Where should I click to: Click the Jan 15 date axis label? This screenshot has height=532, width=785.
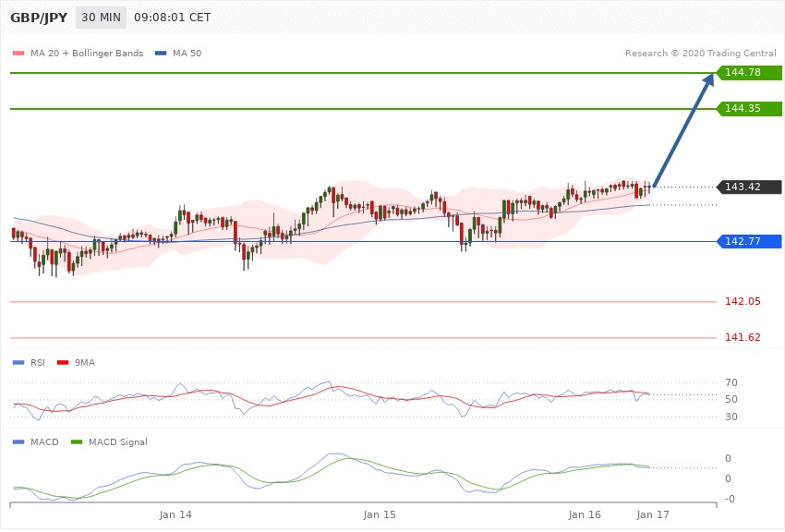[x=380, y=513]
